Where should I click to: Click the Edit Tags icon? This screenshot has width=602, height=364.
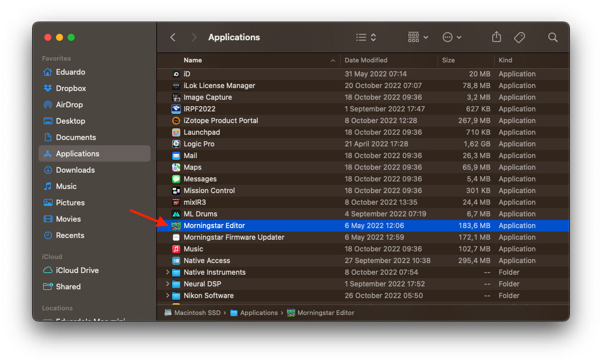[519, 37]
